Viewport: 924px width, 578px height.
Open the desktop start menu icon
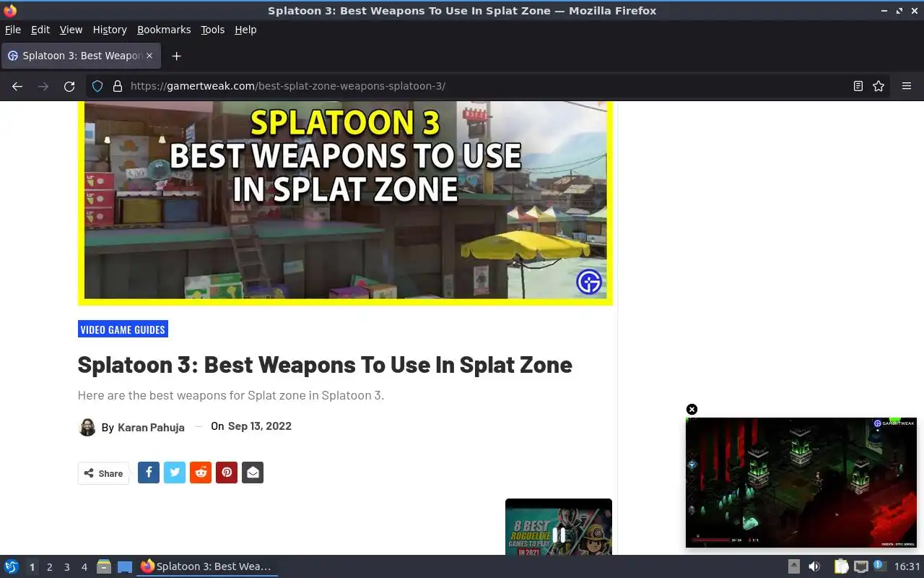12,566
